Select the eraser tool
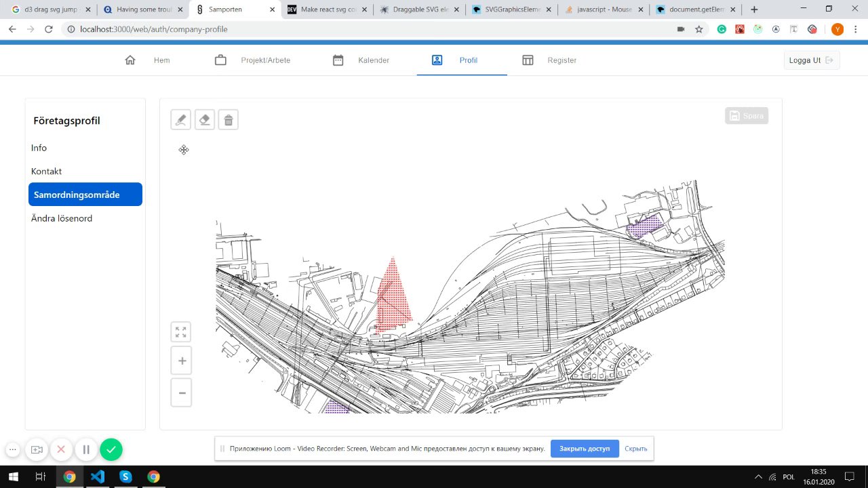 (x=205, y=120)
